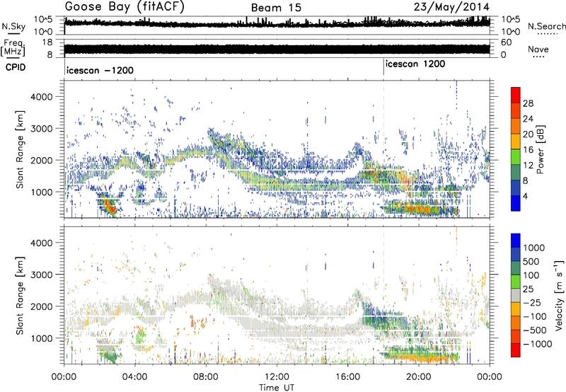Click Slant Range label of velocity panel
Image resolution: width=566 pixels, height=392 pixels.
20,295
